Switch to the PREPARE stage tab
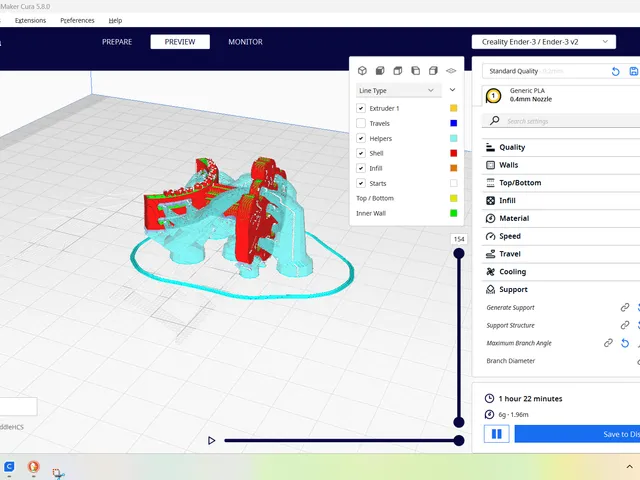The height and width of the screenshot is (480, 640). [117, 42]
